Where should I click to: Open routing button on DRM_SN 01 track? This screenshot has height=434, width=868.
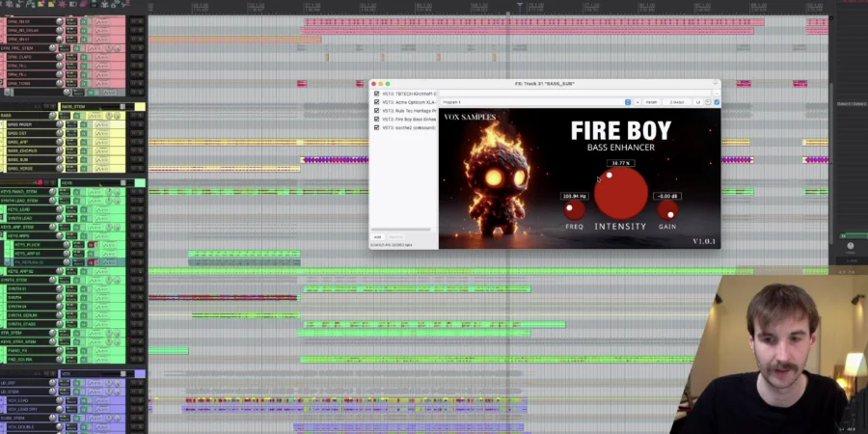(x=71, y=39)
